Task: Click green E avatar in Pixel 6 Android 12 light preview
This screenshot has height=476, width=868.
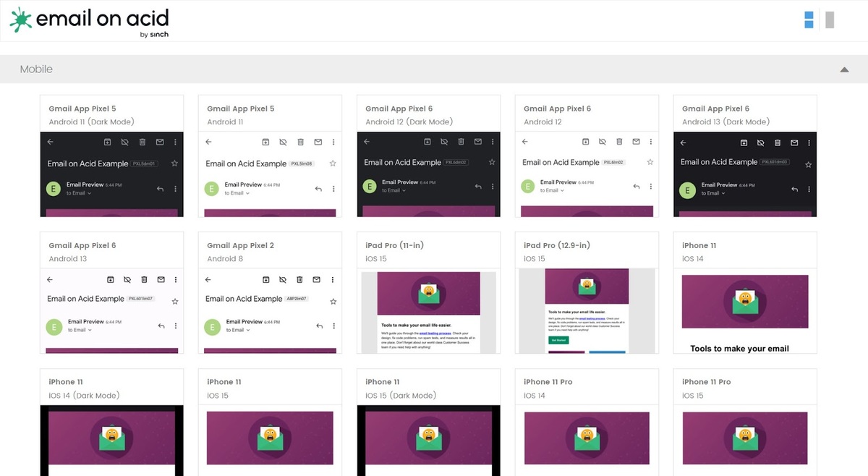Action: (529, 187)
